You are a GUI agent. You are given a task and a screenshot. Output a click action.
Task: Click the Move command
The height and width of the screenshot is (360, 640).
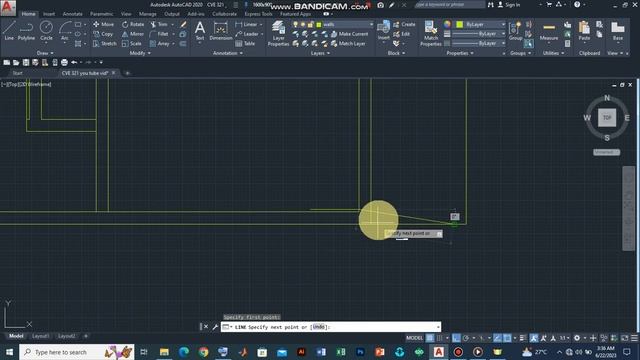(x=103, y=24)
